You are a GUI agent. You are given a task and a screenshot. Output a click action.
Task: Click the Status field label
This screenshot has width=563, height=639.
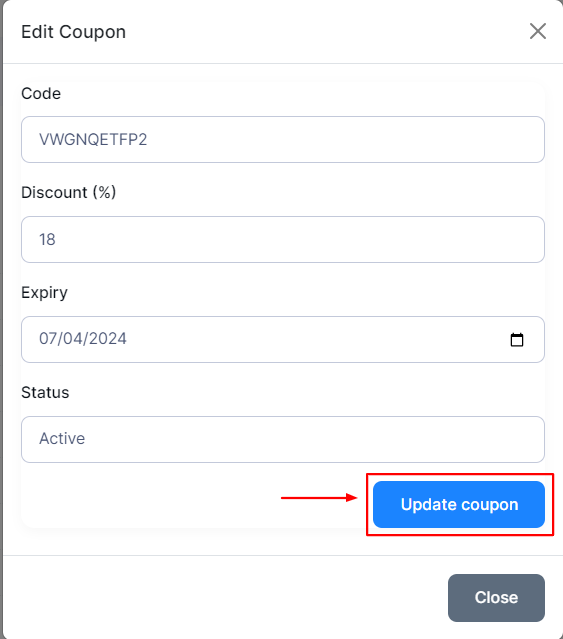(45, 392)
